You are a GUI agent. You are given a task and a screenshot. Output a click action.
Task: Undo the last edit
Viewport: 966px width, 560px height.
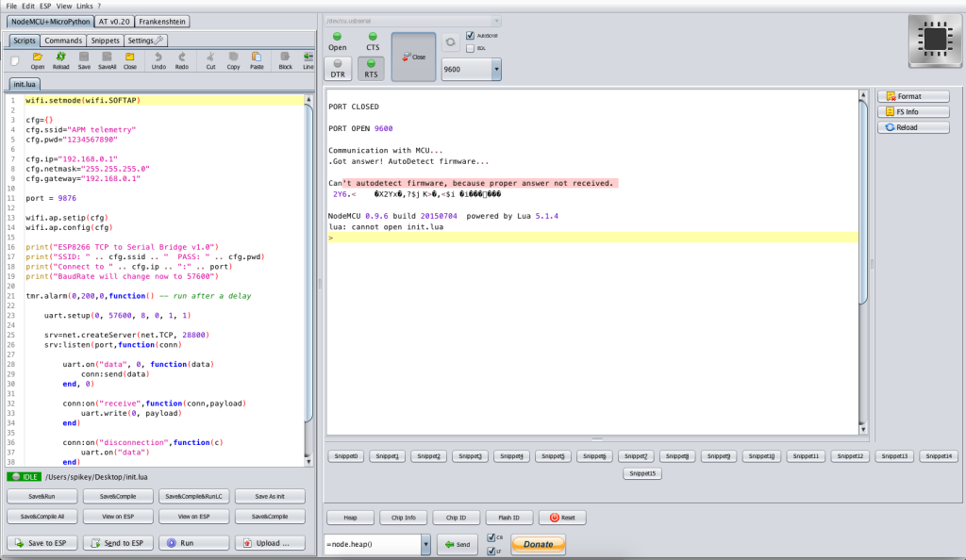pyautogui.click(x=158, y=60)
